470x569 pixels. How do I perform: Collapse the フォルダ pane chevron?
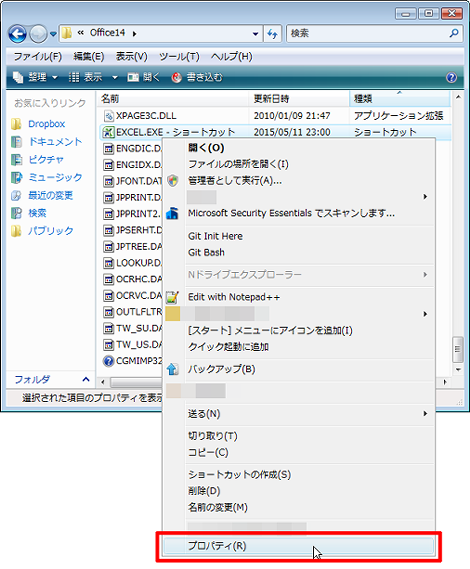pos(86,380)
